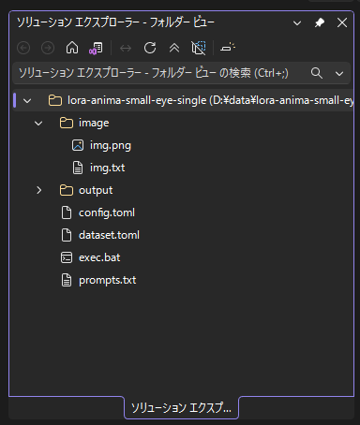Click the Forward navigation arrow icon
360x425 pixels.
tap(48, 48)
